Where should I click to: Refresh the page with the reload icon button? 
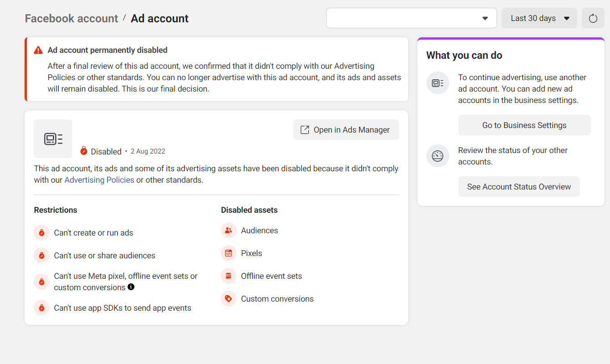[593, 18]
